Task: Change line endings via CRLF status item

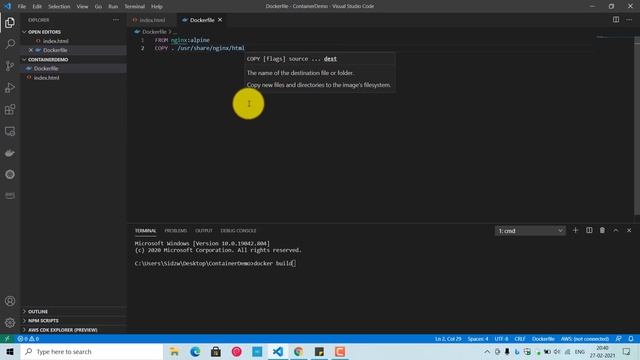Action: pos(520,339)
